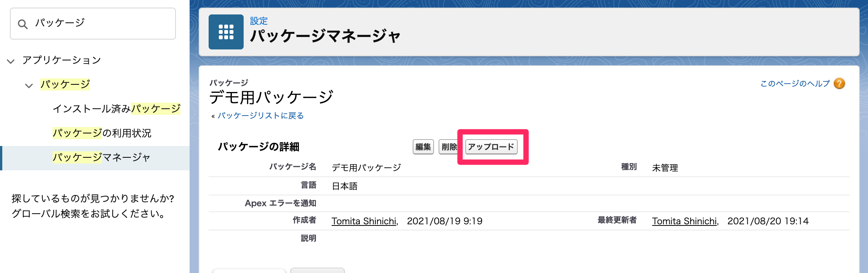Click the Apex エラーを通知 label
The width and height of the screenshot is (868, 273).
coord(281,203)
